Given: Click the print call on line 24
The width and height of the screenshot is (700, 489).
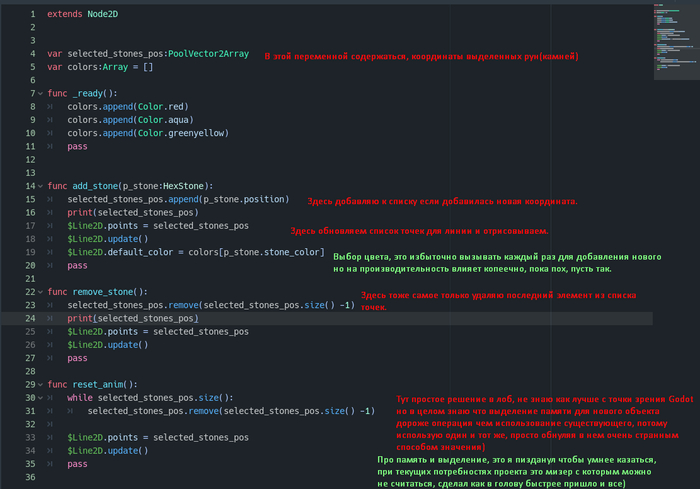Looking at the screenshot, I should [x=80, y=318].
